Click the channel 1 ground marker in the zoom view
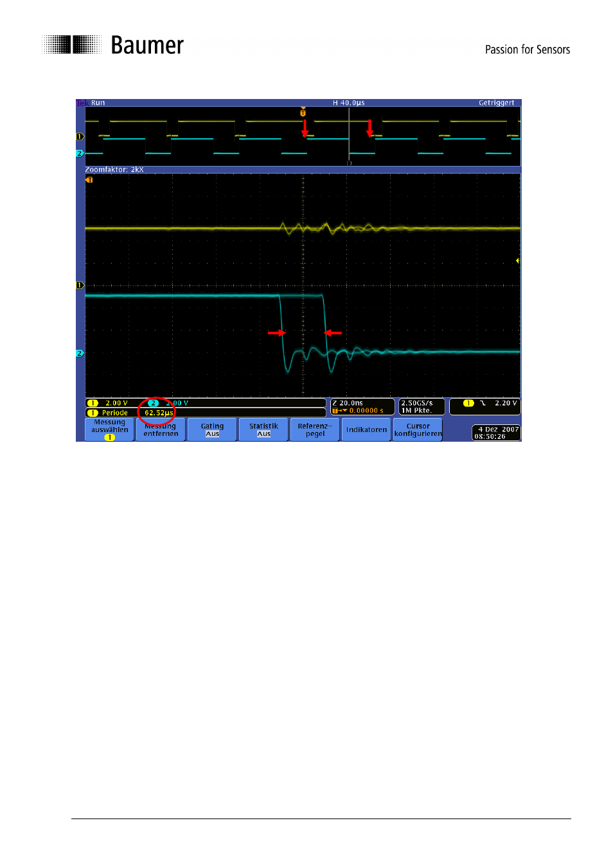Image resolution: width=613 pixels, height=868 pixels. coord(80,285)
